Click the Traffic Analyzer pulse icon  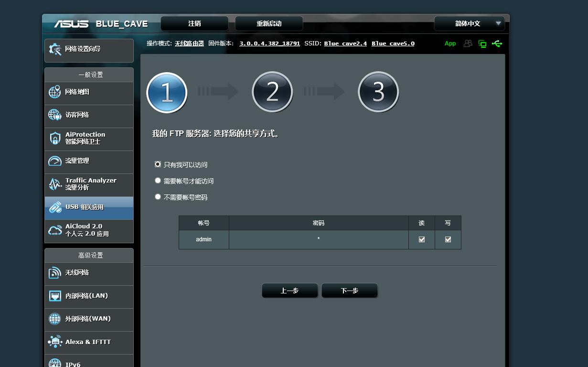pos(55,184)
